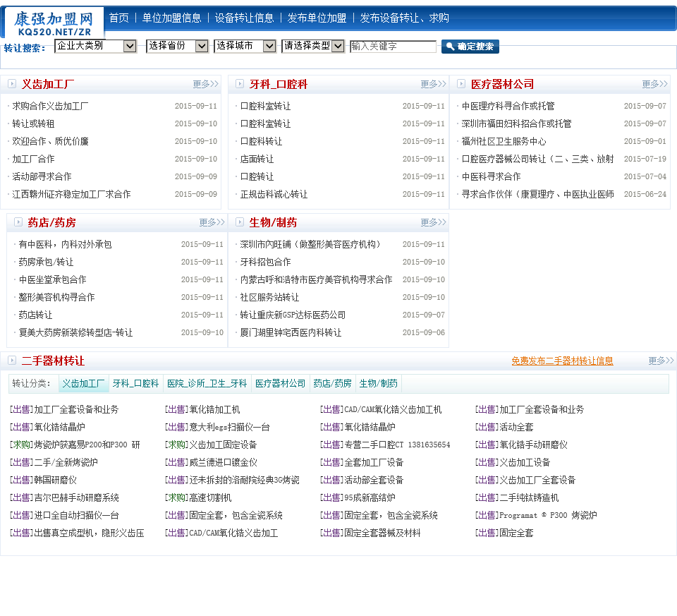Open [出售]Programat P300 烤瓷炉 item
This screenshot has height=616, width=677.
click(536, 515)
